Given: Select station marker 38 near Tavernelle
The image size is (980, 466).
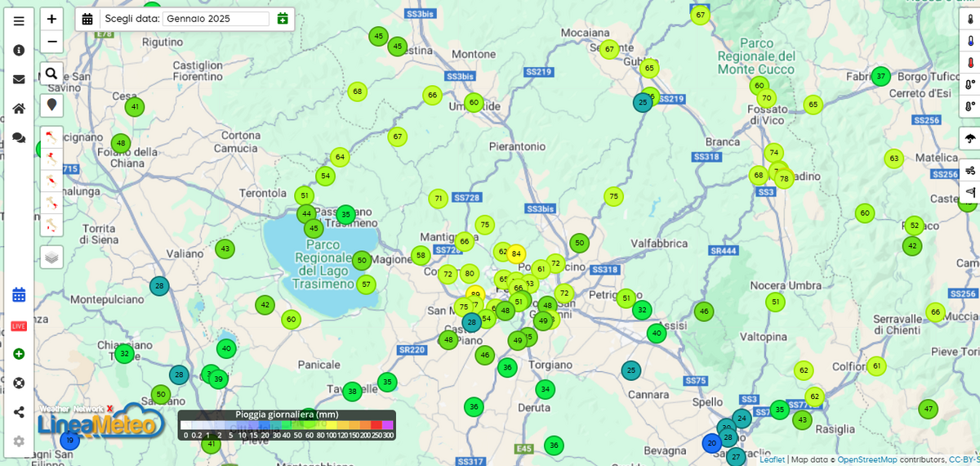Looking at the screenshot, I should (x=352, y=392).
